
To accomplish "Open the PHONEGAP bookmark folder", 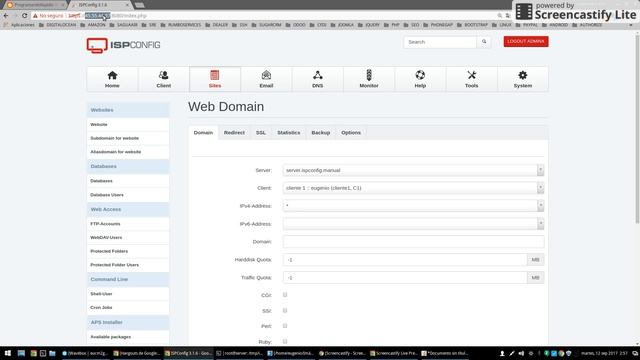I will (438, 25).
